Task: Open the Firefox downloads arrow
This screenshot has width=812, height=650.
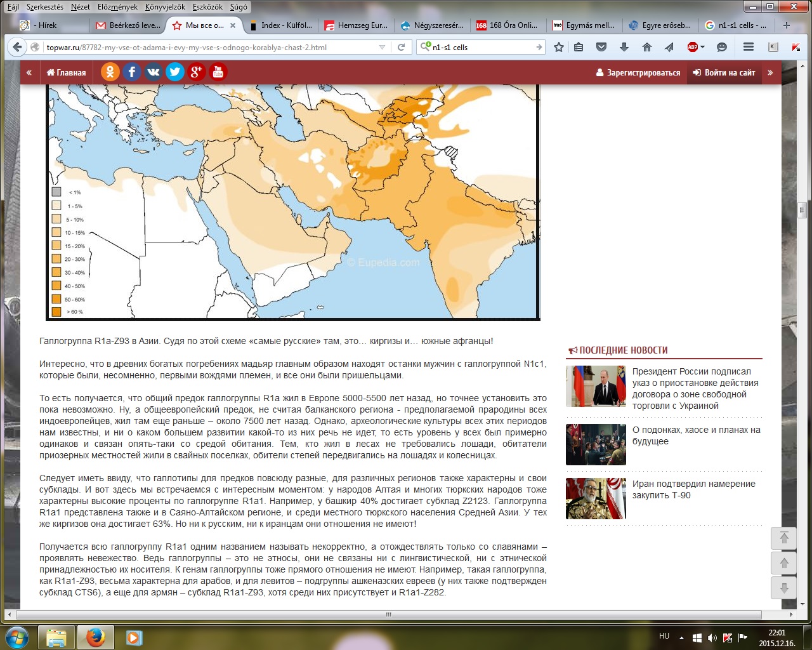Action: click(624, 47)
